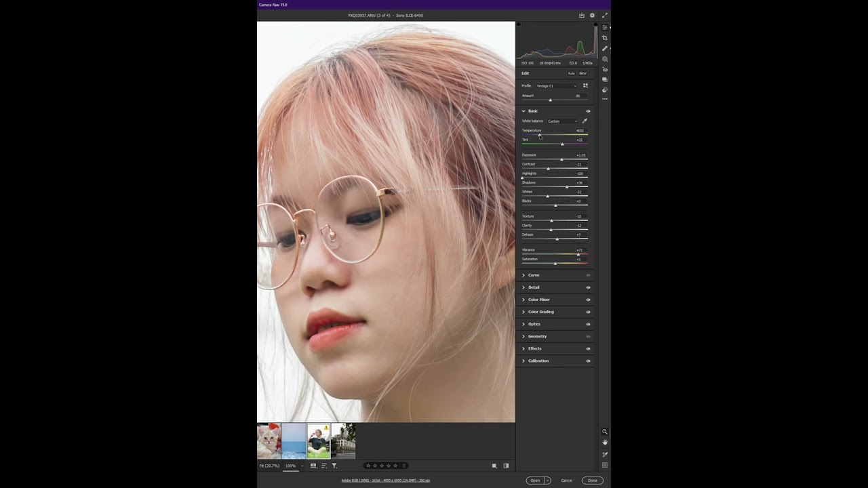
Task: Open the More image settings ellipsis
Action: (x=605, y=99)
